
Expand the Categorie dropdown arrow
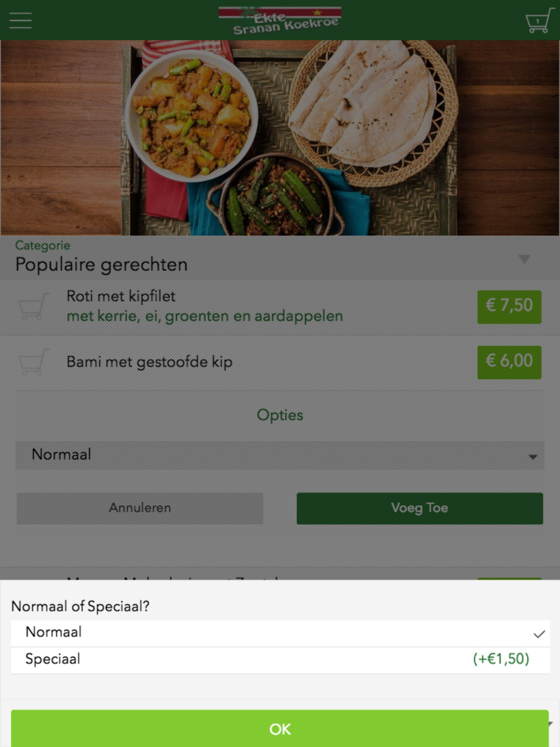524,259
